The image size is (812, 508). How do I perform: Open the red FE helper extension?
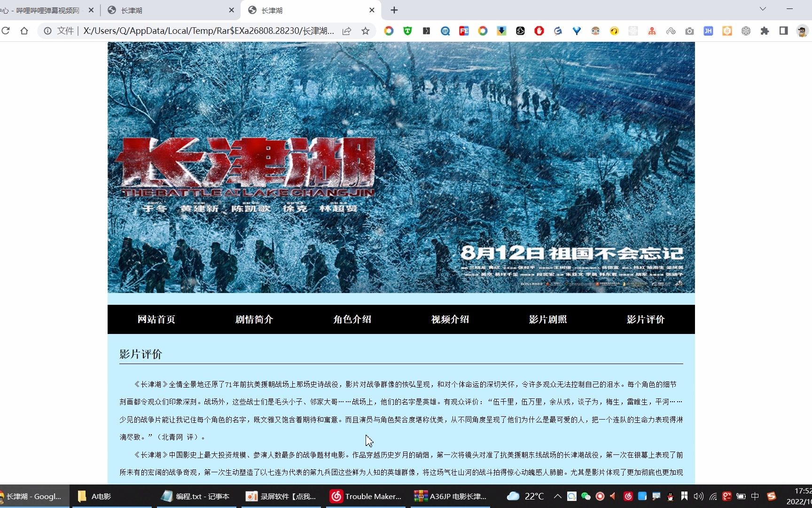[464, 31]
